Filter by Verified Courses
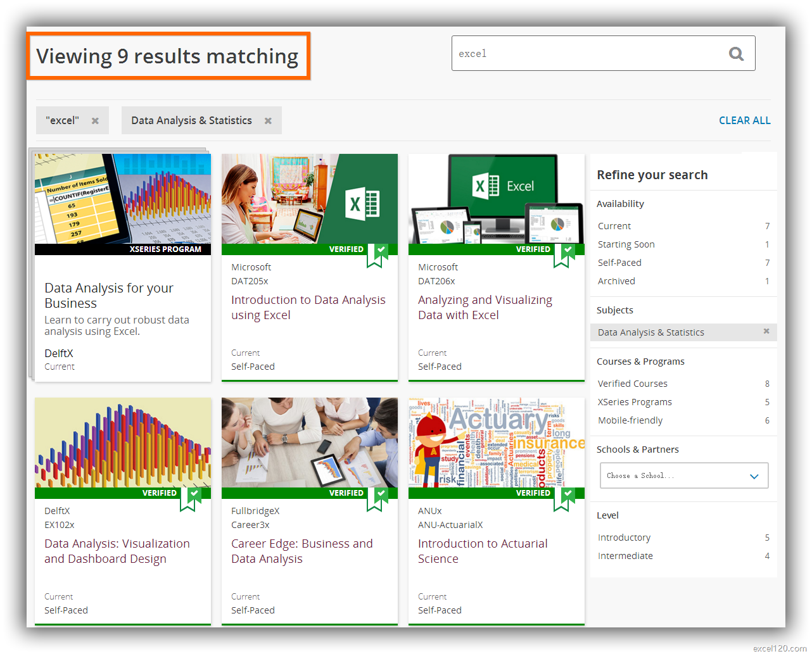Viewport: 812px width, 654px height. tap(683, 384)
